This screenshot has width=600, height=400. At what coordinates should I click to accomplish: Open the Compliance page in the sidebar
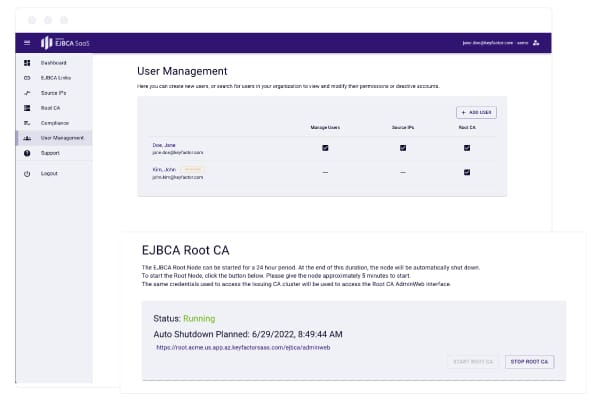54,123
